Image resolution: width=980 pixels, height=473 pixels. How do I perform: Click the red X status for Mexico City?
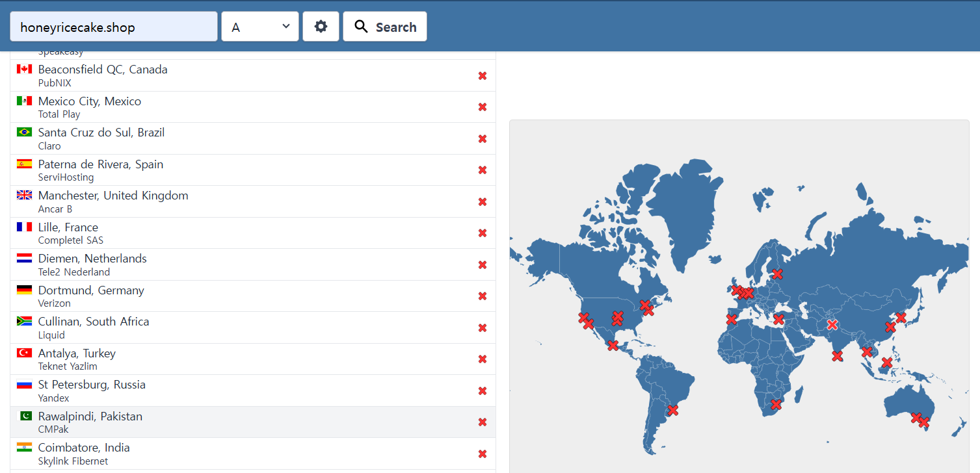tap(483, 107)
